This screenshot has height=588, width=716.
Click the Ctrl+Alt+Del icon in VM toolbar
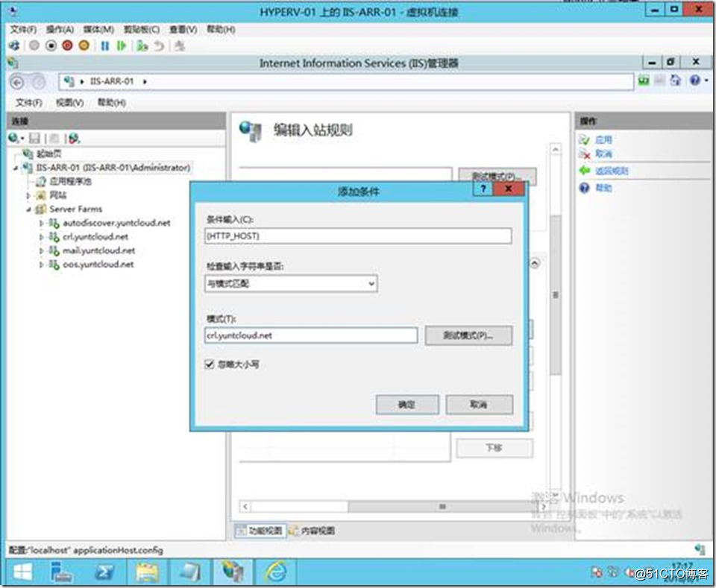click(x=14, y=45)
